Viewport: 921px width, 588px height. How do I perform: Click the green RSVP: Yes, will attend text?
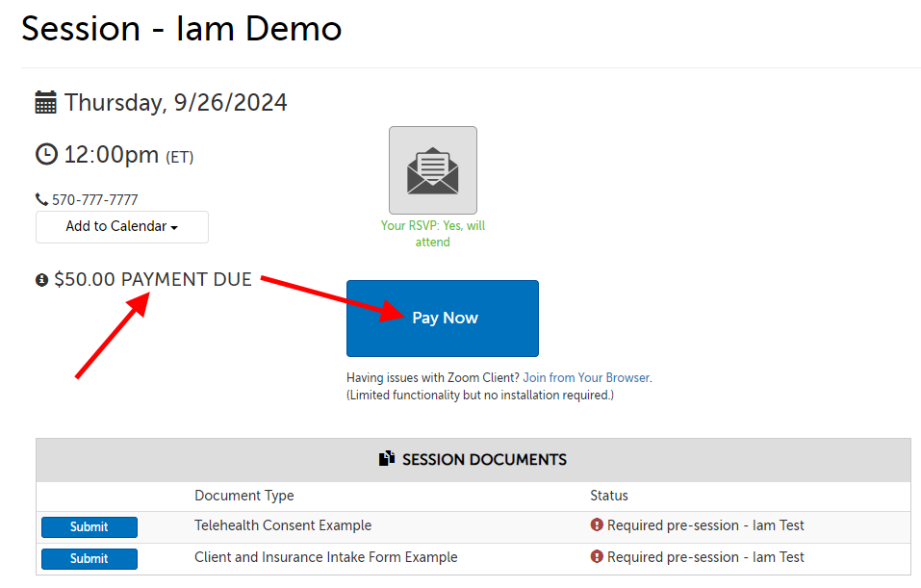pos(432,234)
